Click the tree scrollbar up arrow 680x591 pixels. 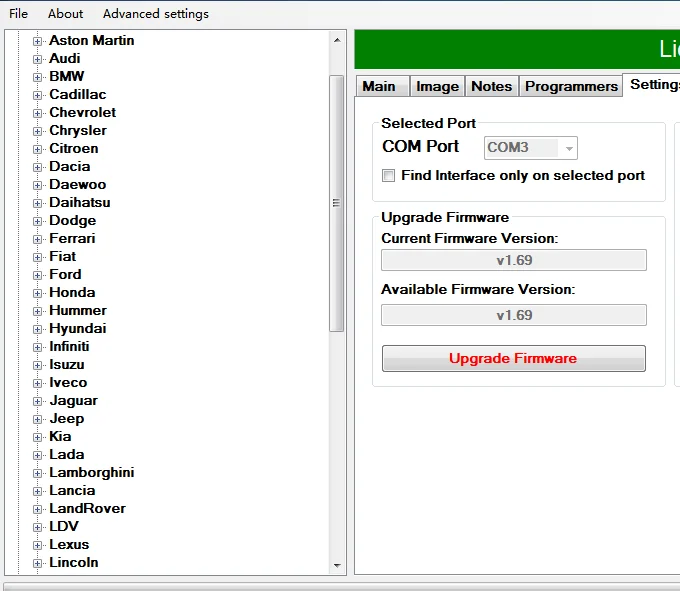pyautogui.click(x=337, y=40)
